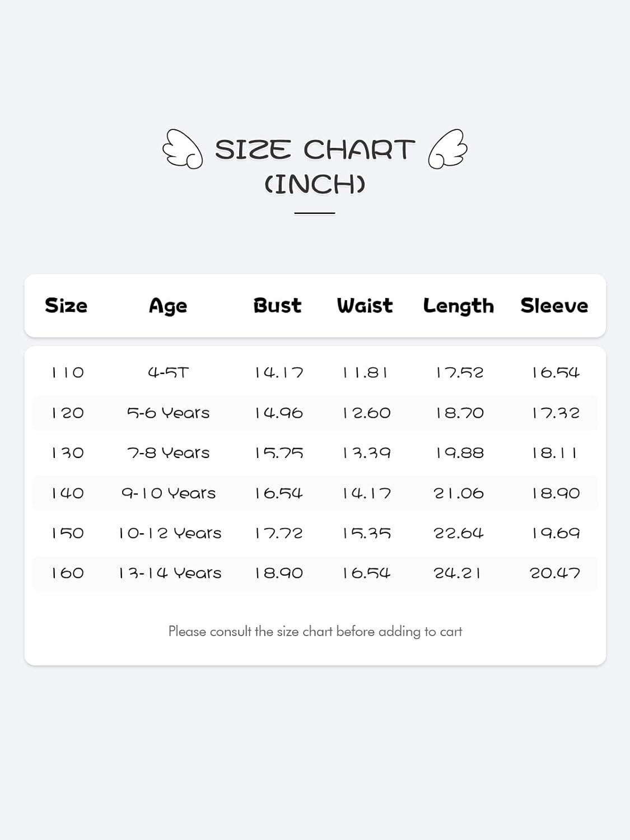Select the 20.47 sleeve value

point(555,573)
